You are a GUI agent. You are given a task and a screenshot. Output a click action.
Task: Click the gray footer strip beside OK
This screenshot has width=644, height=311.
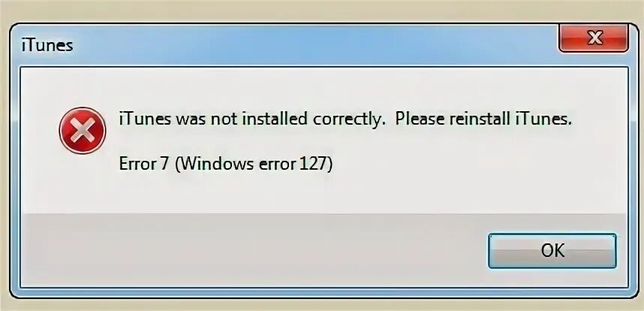253,250
